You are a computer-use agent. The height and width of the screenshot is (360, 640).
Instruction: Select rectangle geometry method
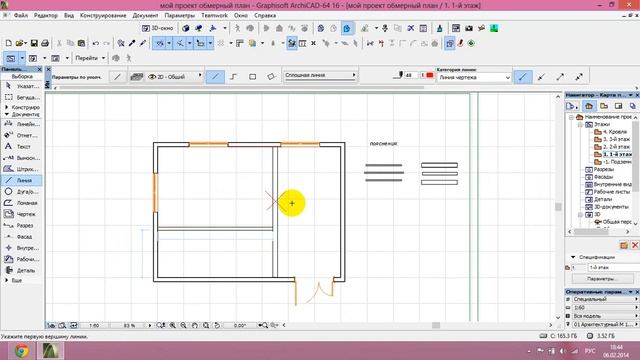[x=253, y=77]
